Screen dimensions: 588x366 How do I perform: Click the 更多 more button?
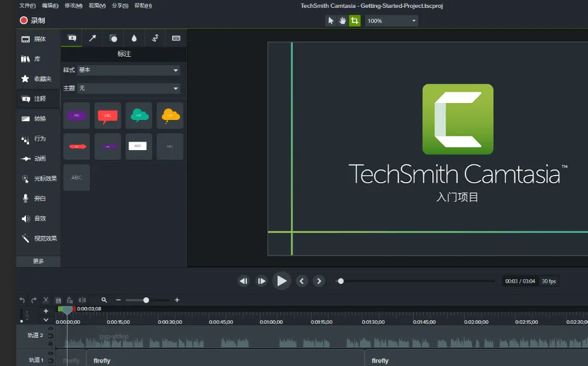pyautogui.click(x=38, y=261)
